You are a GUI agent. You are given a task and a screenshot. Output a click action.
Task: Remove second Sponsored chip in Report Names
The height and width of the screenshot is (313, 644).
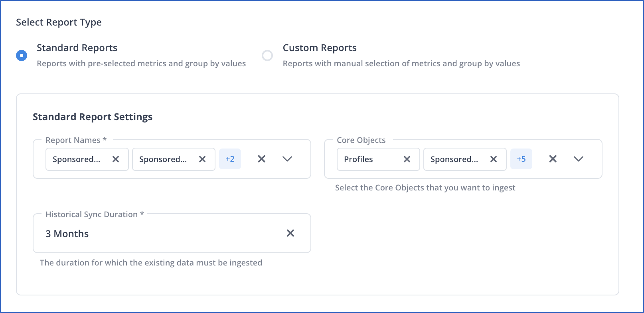[202, 159]
